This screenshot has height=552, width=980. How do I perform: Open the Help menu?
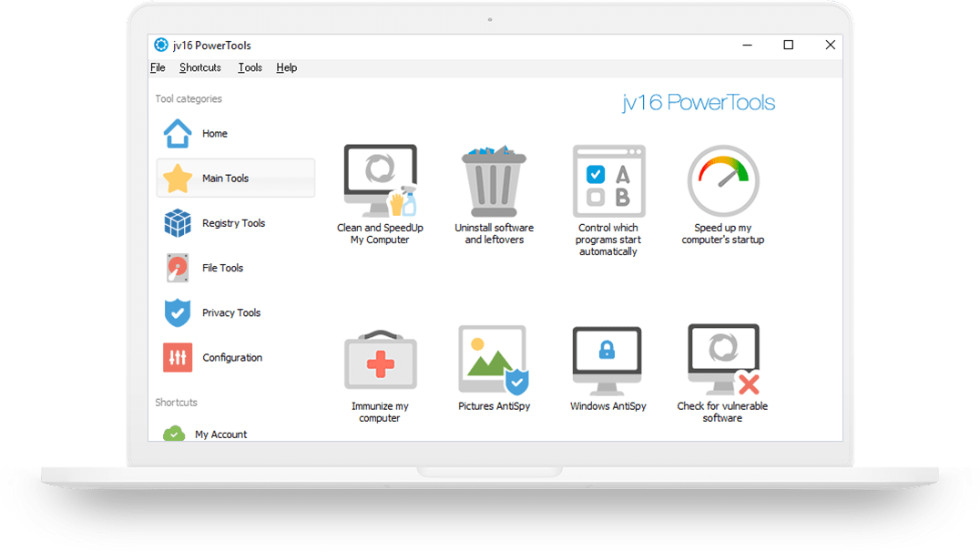(286, 67)
